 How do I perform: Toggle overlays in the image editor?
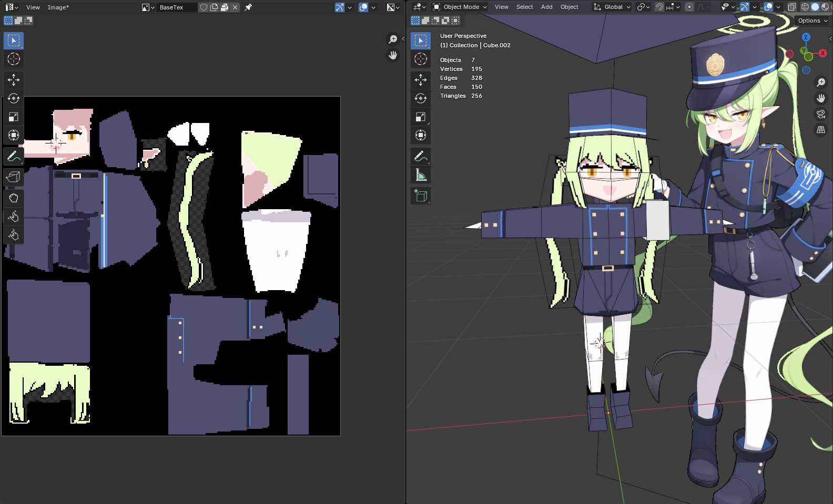click(363, 7)
